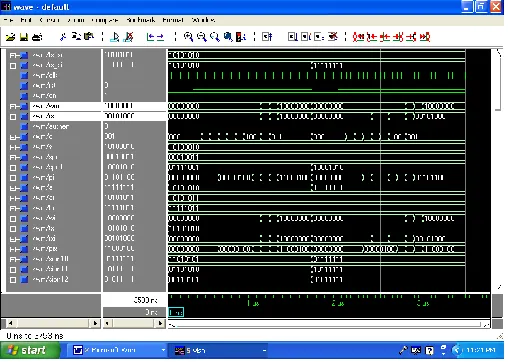Click the Restart simulation toolbar icon
The image size is (508, 362).
267,37
